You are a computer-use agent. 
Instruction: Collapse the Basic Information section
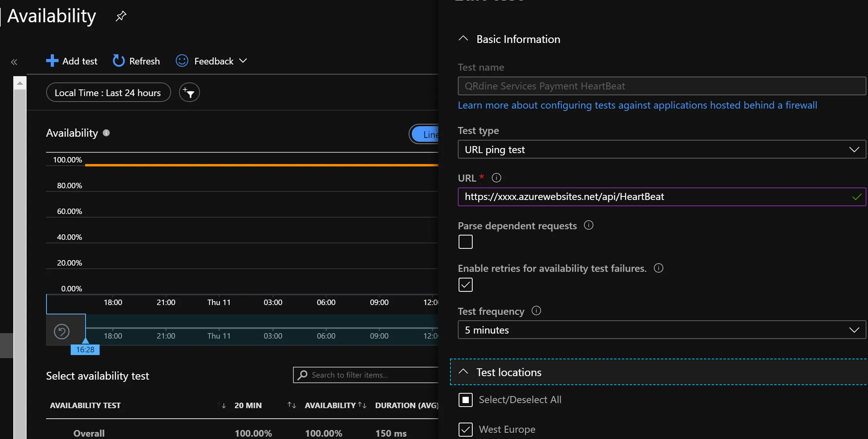pyautogui.click(x=463, y=39)
